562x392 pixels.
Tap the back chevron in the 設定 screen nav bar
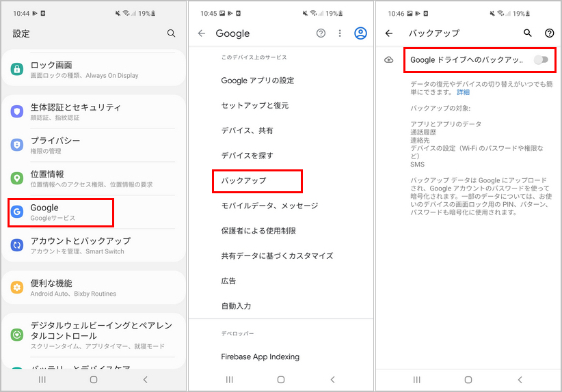pos(145,380)
